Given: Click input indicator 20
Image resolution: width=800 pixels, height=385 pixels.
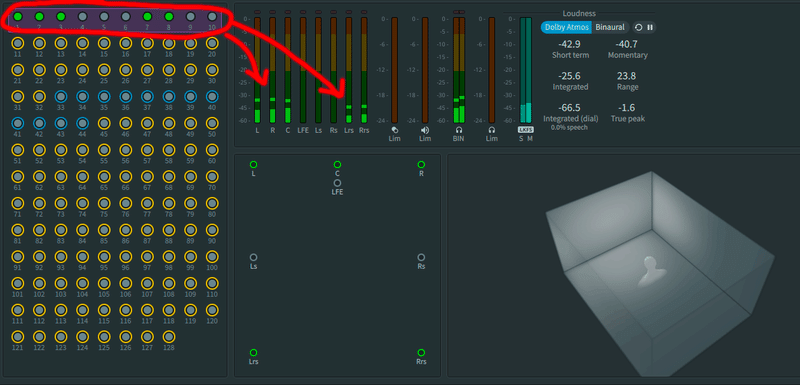Looking at the screenshot, I should 212,43.
